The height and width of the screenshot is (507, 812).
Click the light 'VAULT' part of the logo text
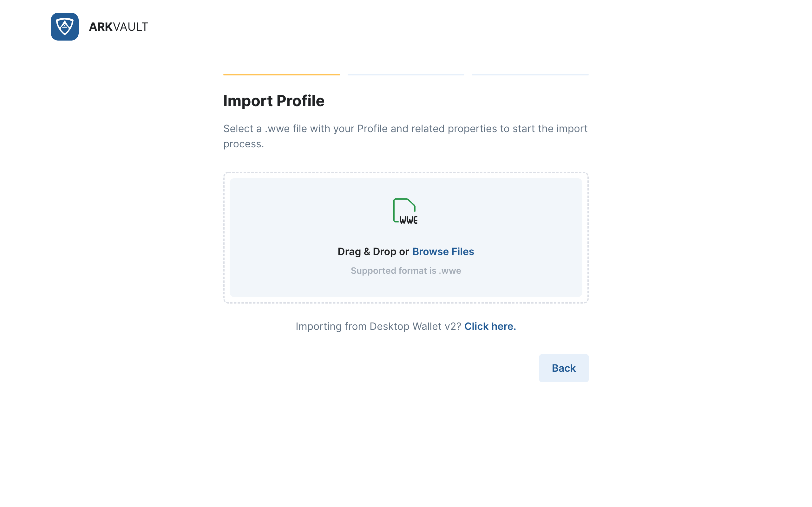point(131,27)
